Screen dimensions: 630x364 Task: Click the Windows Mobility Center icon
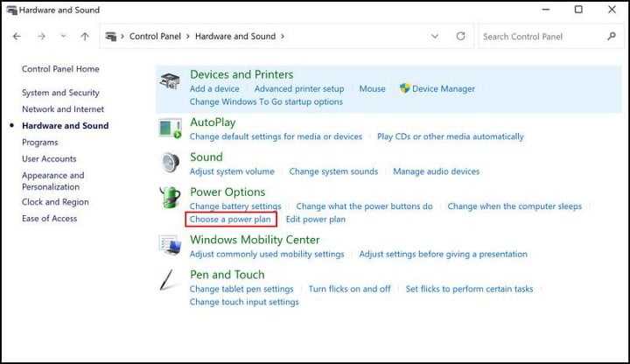[x=170, y=245]
